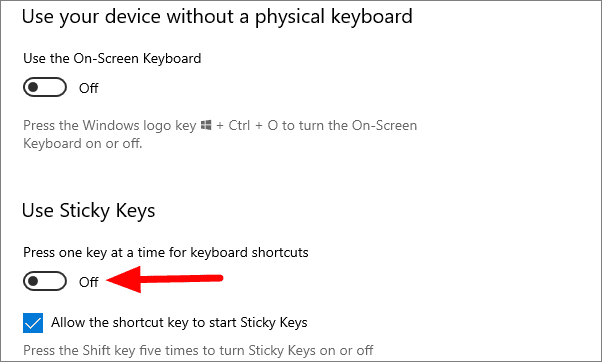Select the 'Use Sticky Keys' section heading

coord(89,211)
